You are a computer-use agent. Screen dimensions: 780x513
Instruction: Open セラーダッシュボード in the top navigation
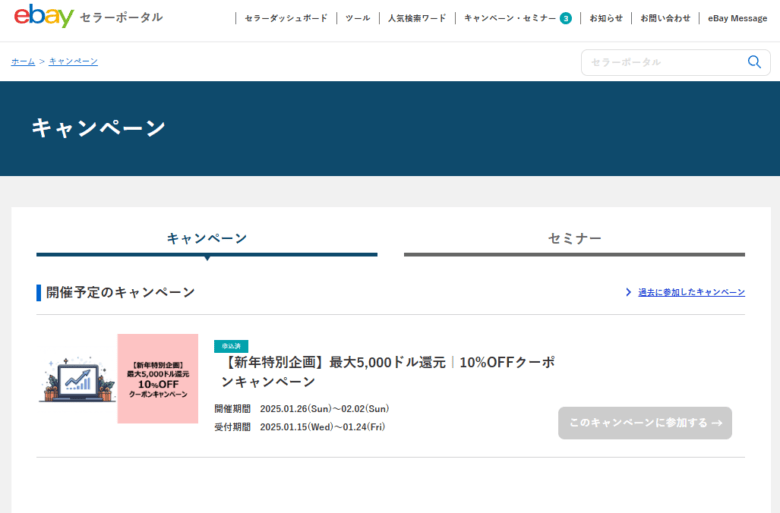click(286, 18)
